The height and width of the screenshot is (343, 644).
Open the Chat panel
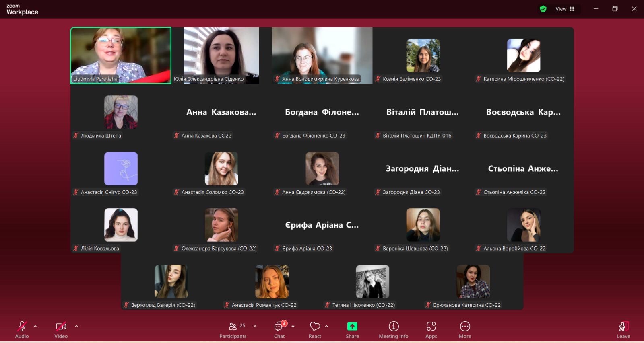point(279,329)
